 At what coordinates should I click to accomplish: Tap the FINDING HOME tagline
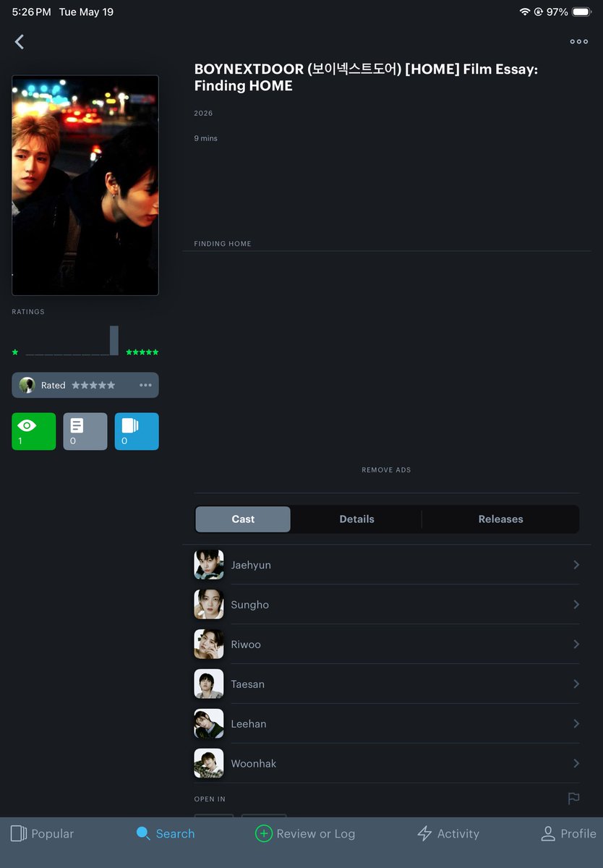(x=223, y=244)
